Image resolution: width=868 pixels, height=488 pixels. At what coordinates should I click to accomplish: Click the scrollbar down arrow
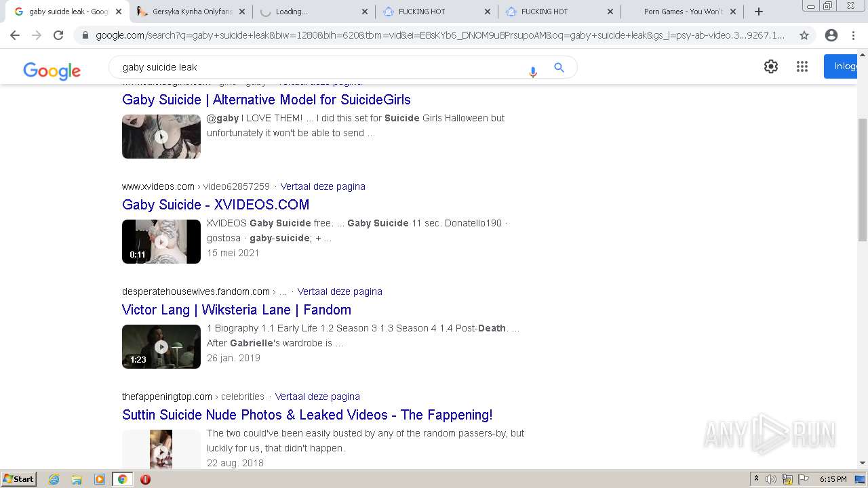pyautogui.click(x=863, y=464)
